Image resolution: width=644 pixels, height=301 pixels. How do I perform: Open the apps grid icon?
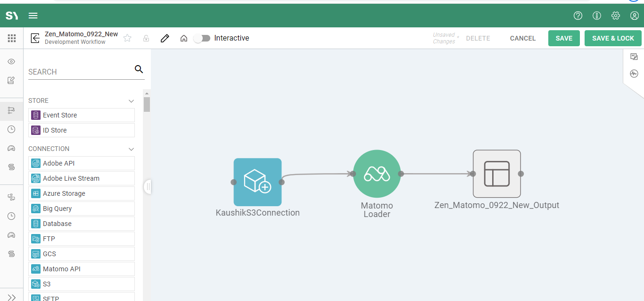click(12, 38)
